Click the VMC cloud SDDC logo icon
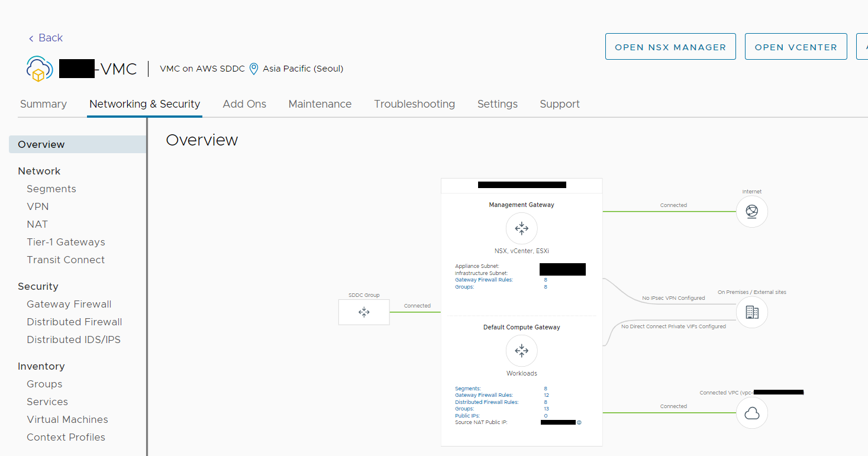868x456 pixels. click(x=40, y=69)
